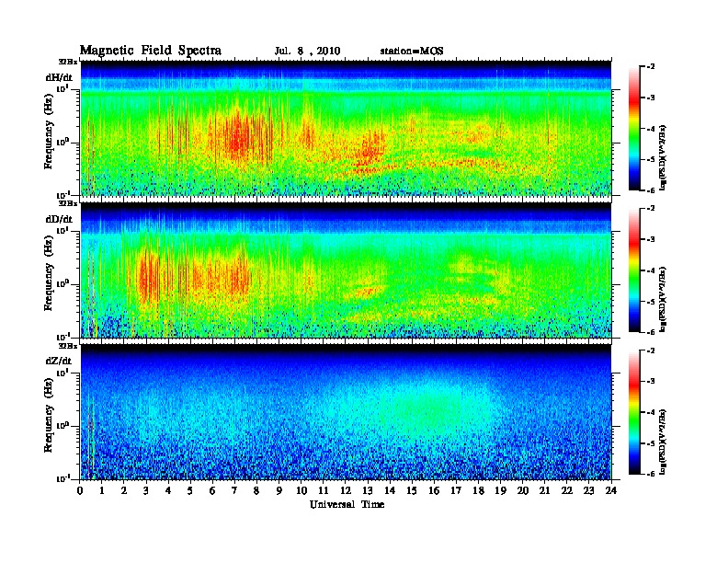Click the "32Hz" label above dD/dt panel
The height and width of the screenshot is (563, 728).
68,203
